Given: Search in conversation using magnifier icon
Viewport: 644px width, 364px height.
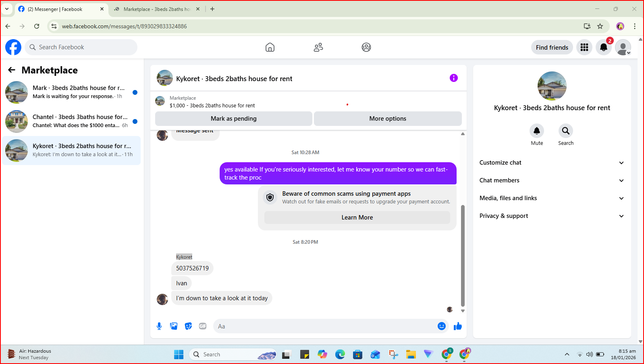Looking at the screenshot, I should tap(566, 131).
